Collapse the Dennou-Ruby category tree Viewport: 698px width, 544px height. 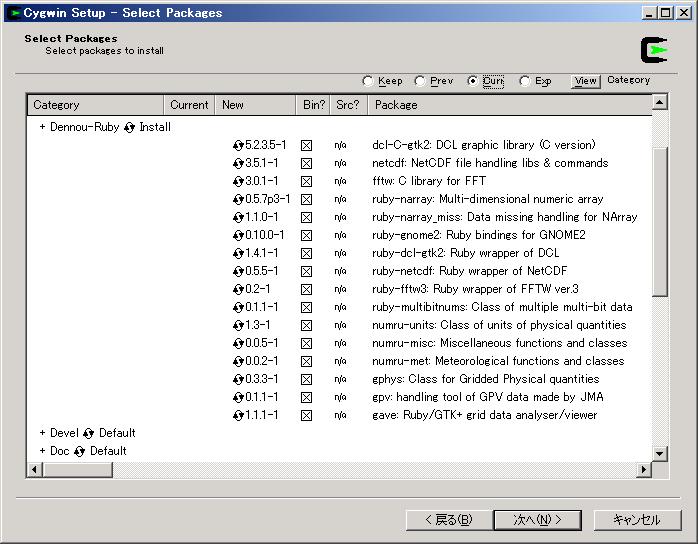pyautogui.click(x=42, y=127)
